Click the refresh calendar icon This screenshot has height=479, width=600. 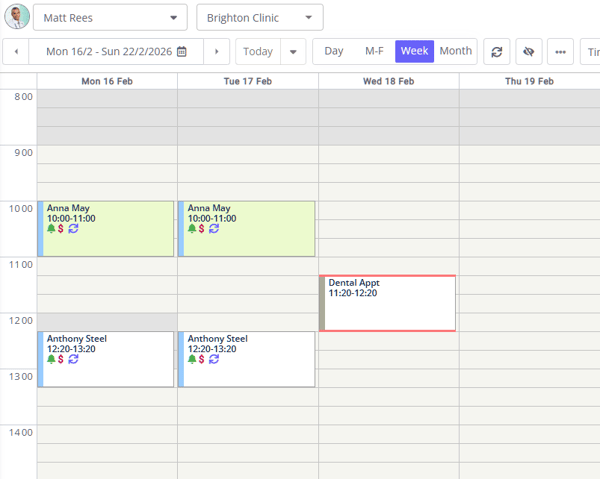pyautogui.click(x=496, y=52)
